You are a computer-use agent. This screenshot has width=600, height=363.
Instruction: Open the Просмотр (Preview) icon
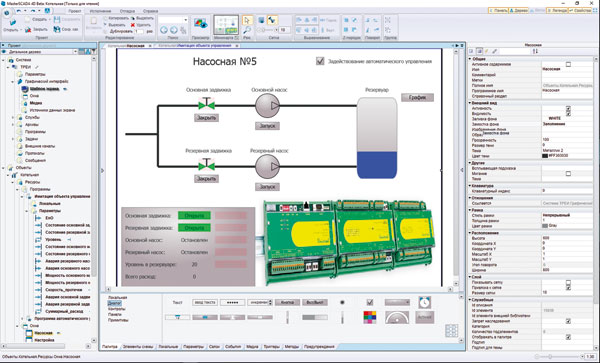(201, 24)
